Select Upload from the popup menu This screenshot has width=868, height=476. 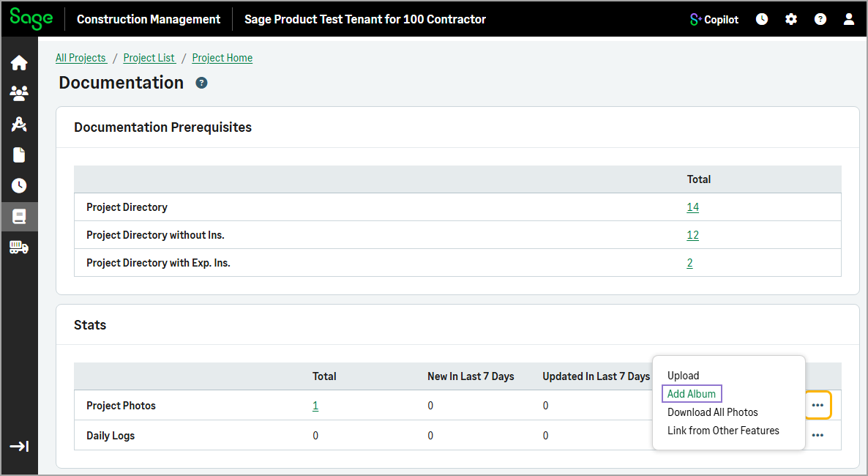pyautogui.click(x=683, y=376)
